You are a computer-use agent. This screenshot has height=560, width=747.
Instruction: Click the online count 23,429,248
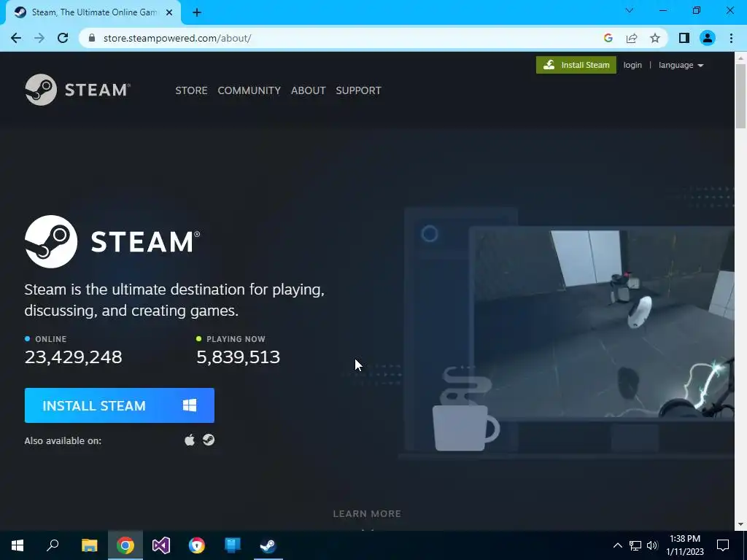[x=74, y=357]
